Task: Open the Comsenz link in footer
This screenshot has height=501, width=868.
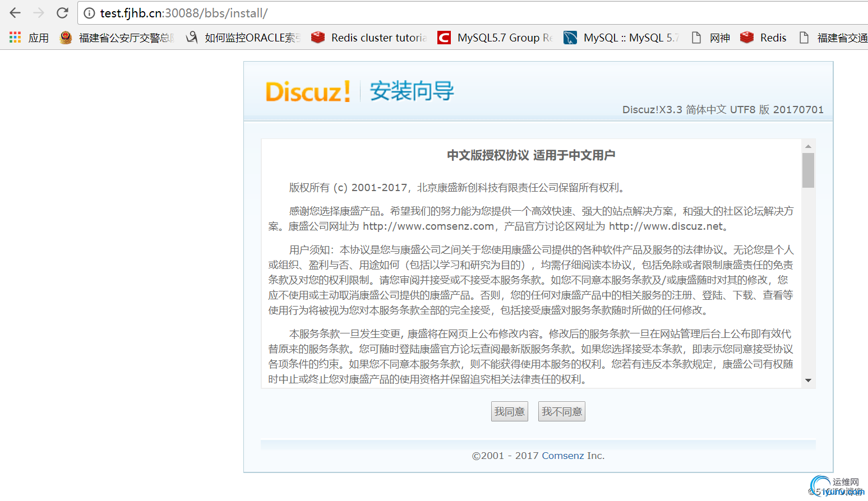Action: (x=563, y=456)
